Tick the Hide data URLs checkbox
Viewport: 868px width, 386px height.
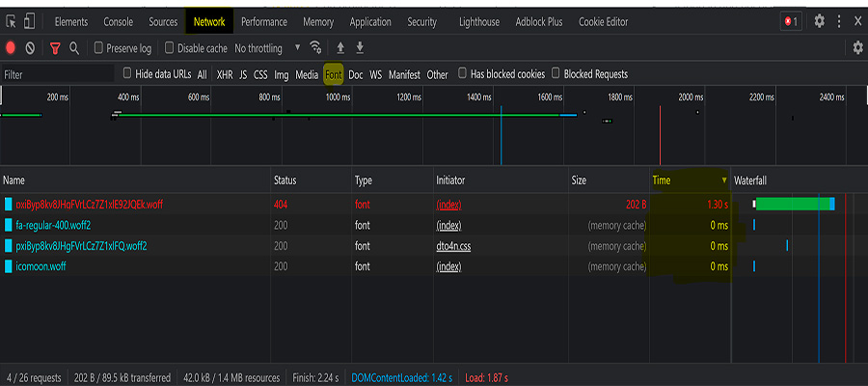(127, 73)
